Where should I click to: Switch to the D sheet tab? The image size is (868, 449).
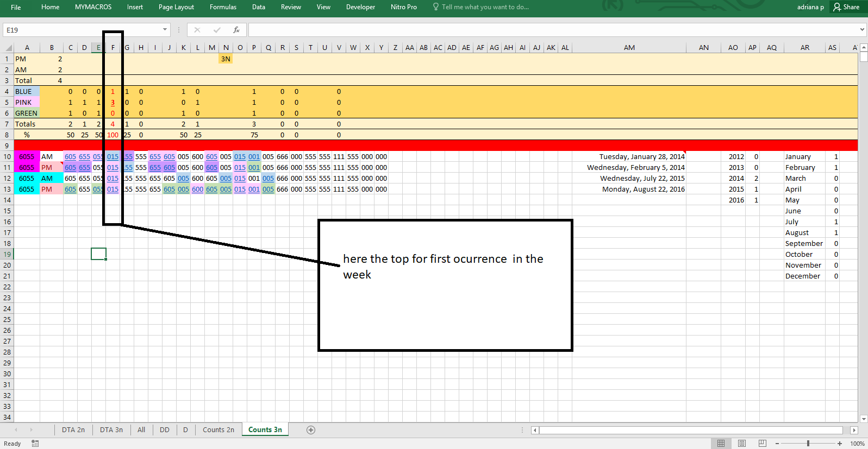click(x=185, y=430)
